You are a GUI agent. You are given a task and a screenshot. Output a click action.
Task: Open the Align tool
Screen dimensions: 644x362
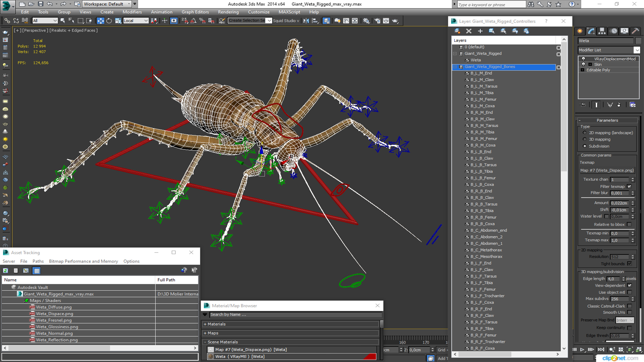pos(315,21)
